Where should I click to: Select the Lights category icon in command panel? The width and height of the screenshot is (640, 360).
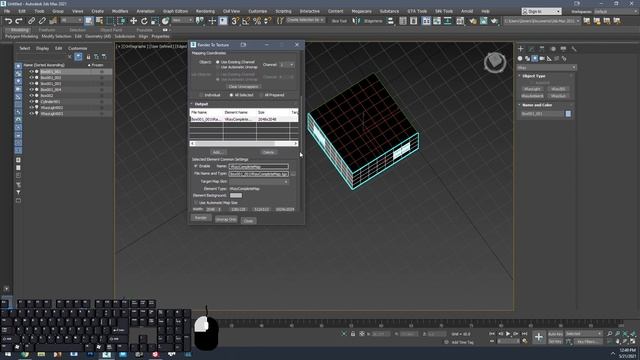coord(535,58)
